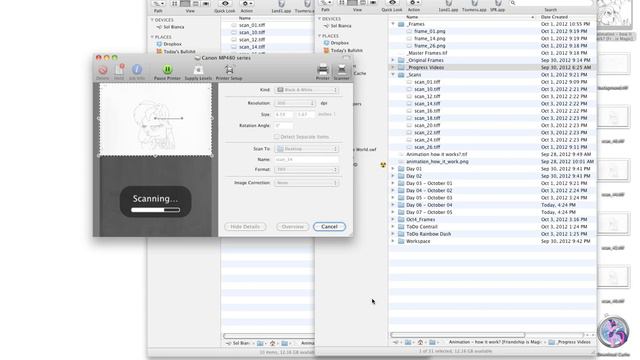Viewport: 640px width, 360px height.
Task: Open Supply Levels in printer toolbar
Action: coord(198,72)
